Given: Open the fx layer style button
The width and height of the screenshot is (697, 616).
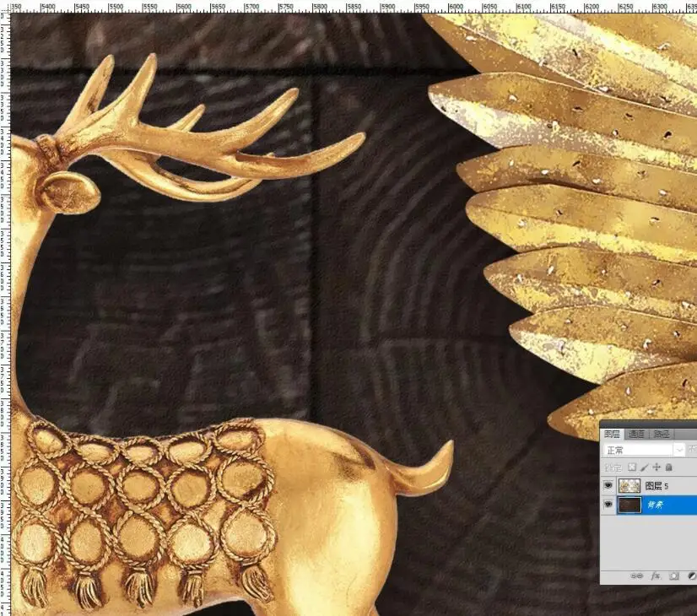Looking at the screenshot, I should click(x=655, y=576).
